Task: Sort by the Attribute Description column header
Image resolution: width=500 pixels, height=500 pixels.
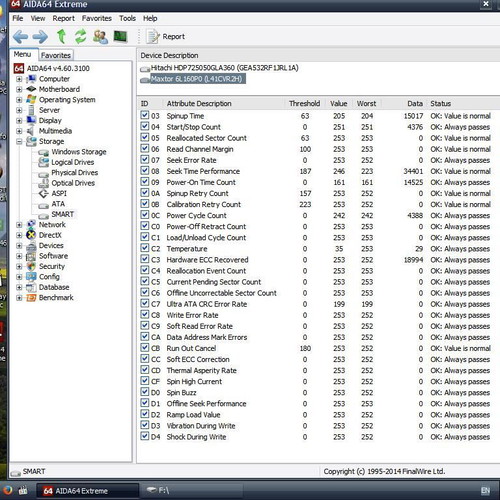Action: pos(199,103)
